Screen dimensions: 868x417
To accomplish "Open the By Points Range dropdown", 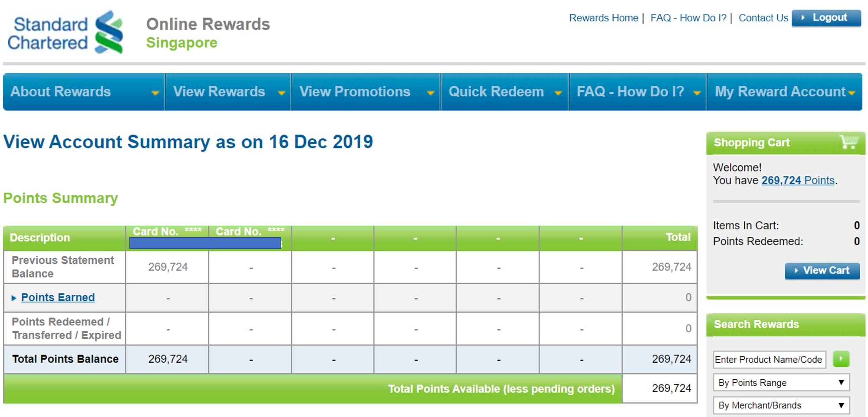I will (781, 383).
